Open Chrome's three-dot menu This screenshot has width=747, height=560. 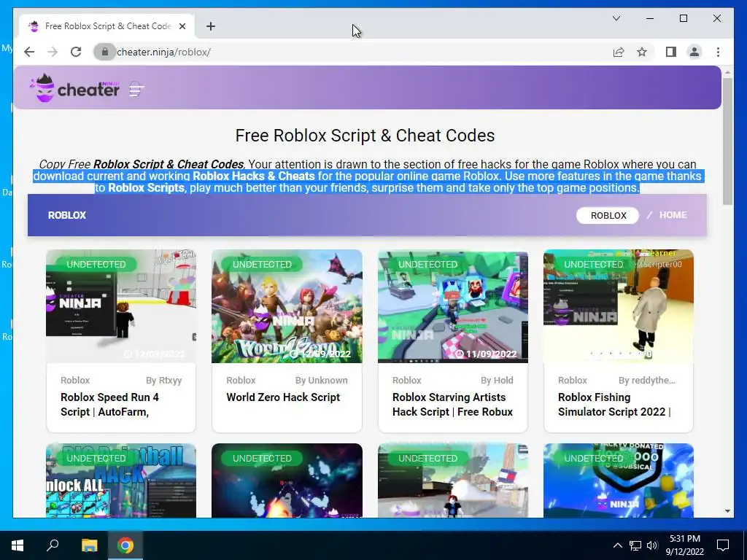click(718, 52)
